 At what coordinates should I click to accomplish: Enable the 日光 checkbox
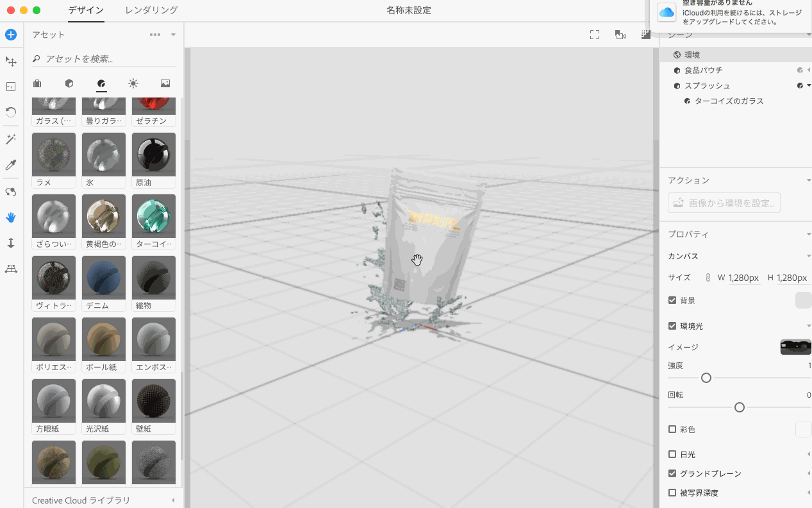(672, 454)
